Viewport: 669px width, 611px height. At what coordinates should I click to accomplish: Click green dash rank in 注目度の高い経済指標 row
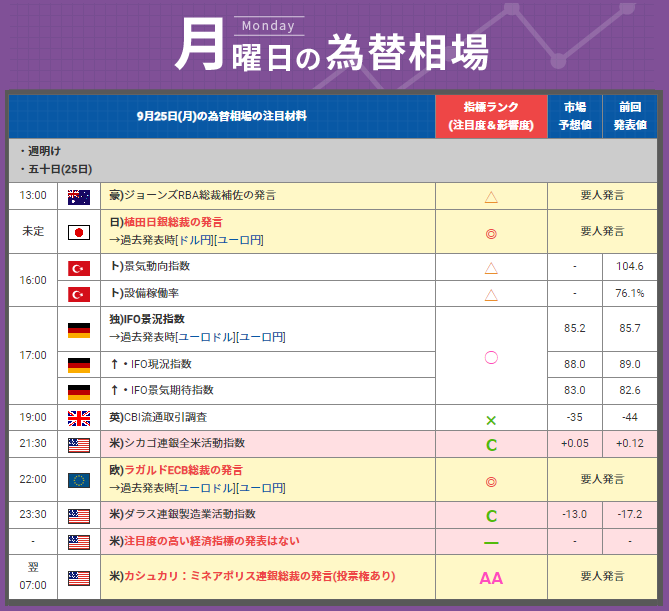pos(491,543)
